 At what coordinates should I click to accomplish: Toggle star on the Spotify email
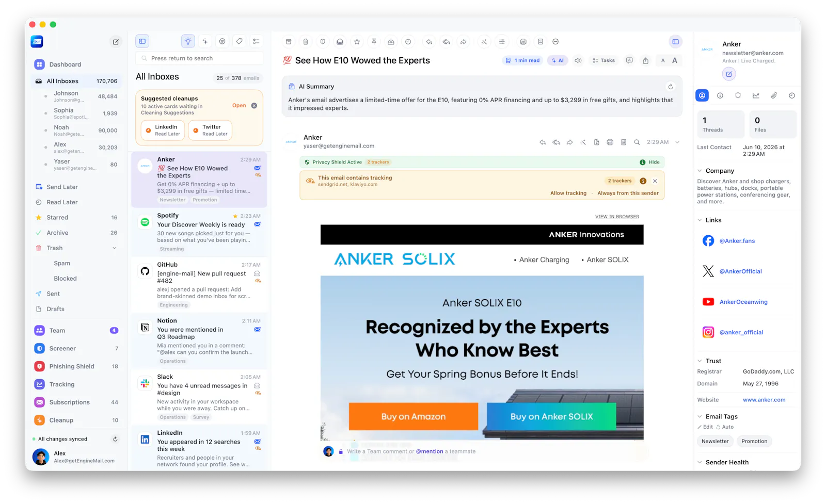point(235,216)
